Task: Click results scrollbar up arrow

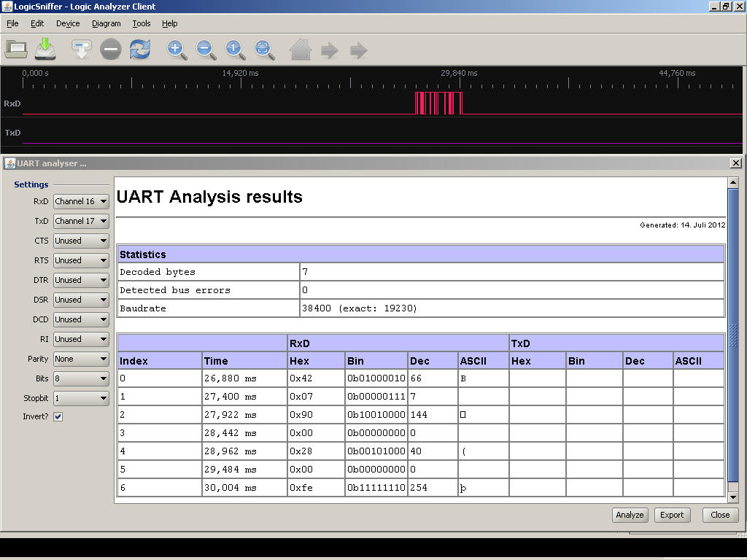Action: click(x=733, y=182)
